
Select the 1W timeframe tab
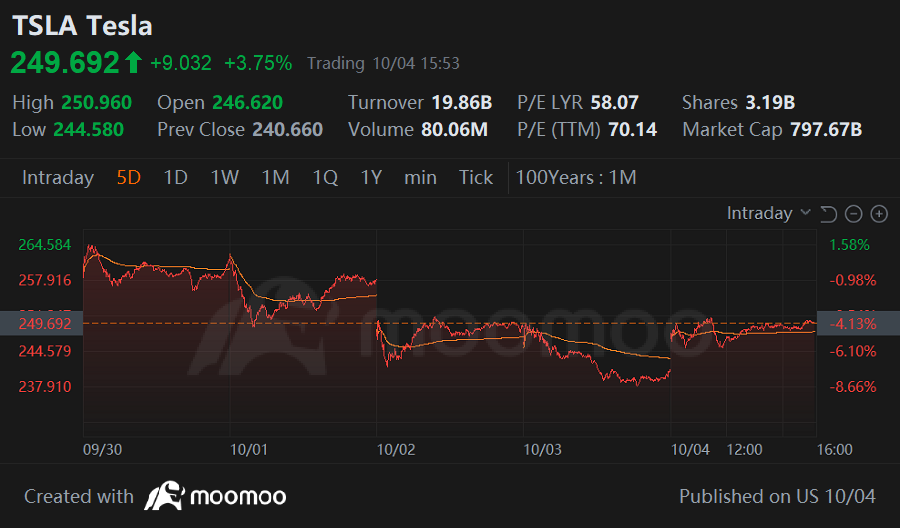(224, 177)
